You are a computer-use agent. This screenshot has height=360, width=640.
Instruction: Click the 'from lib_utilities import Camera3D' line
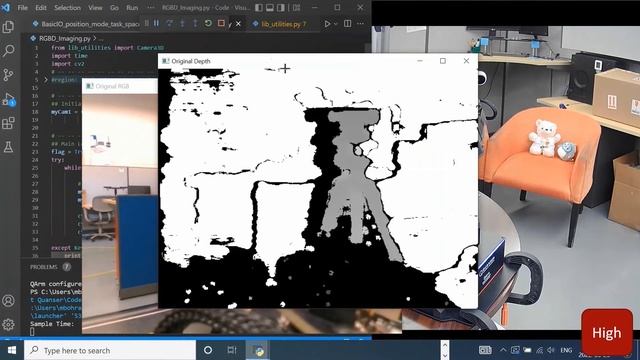click(107, 48)
